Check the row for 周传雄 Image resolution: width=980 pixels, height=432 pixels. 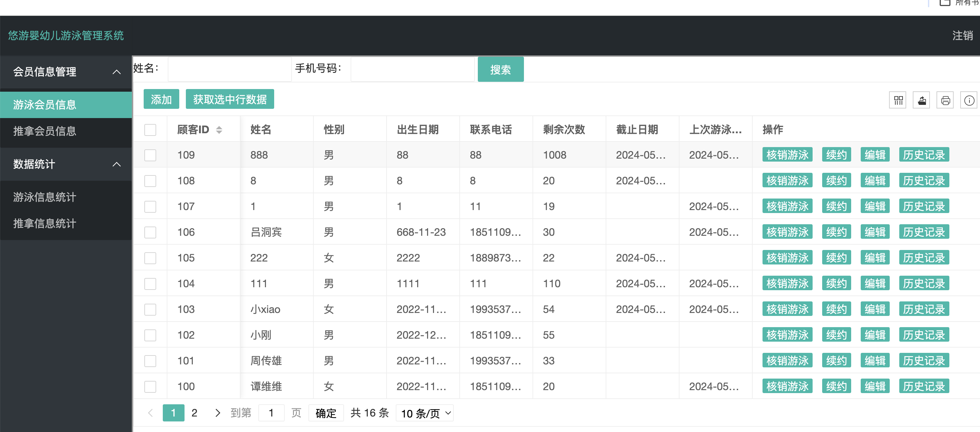(150, 361)
